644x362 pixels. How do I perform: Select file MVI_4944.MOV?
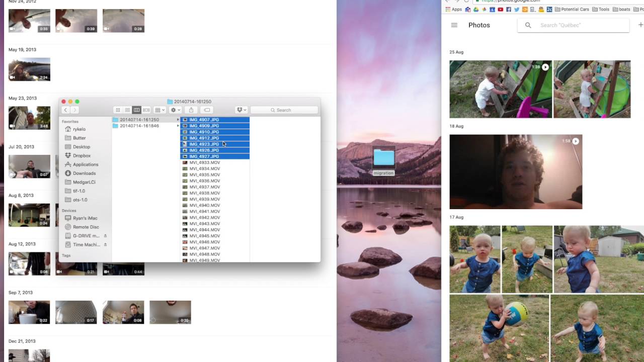[x=215, y=230]
